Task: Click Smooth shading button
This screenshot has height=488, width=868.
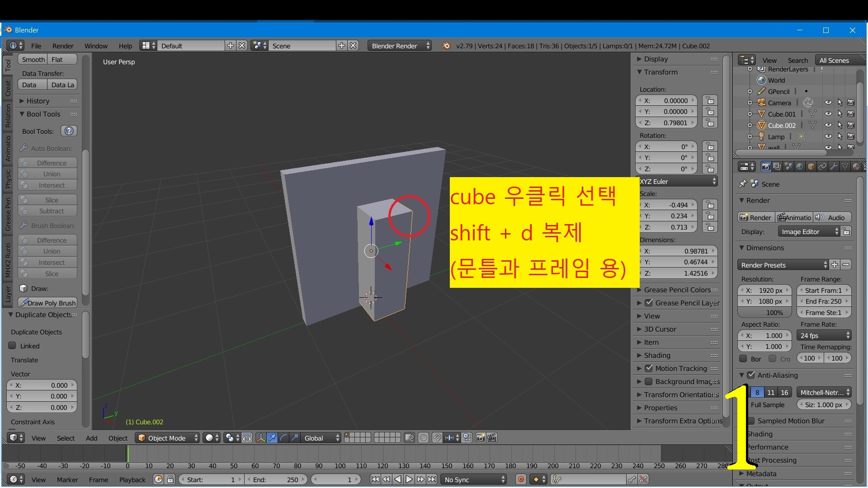Action: pyautogui.click(x=33, y=59)
